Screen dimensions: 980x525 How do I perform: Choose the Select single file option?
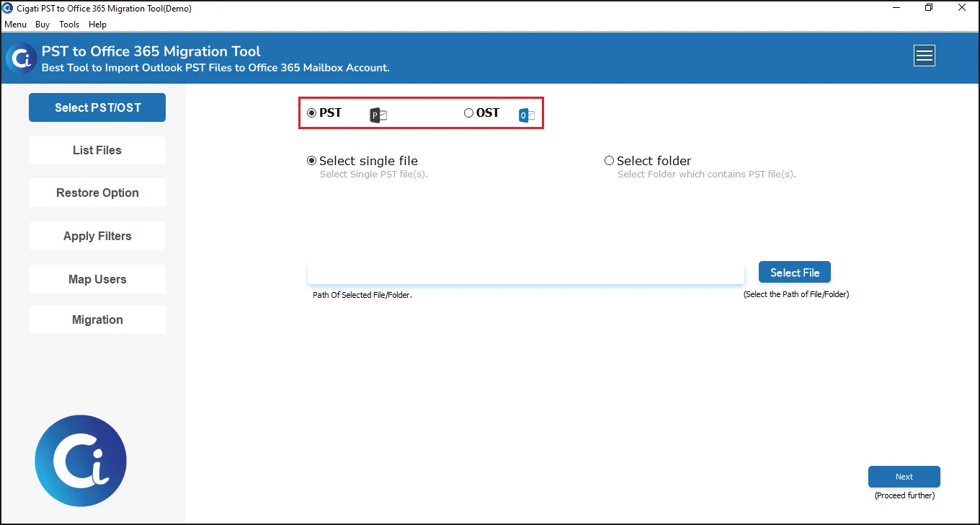[312, 161]
